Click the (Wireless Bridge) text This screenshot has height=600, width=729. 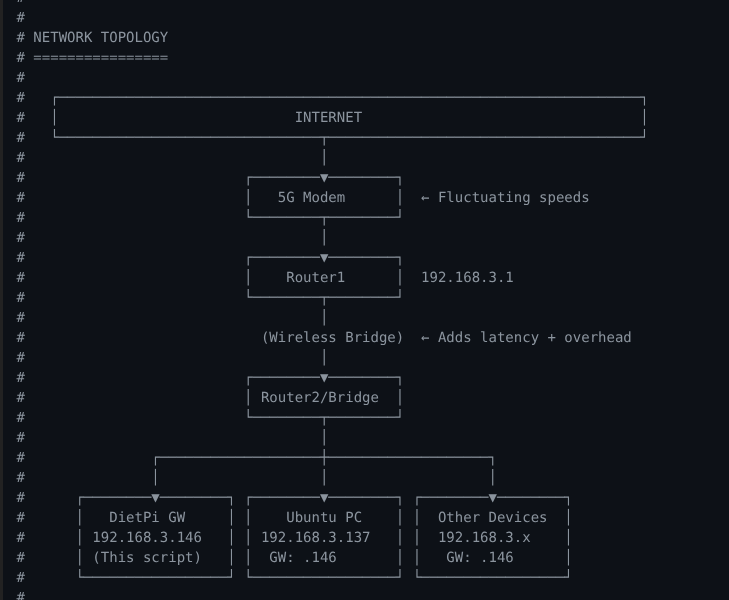(x=332, y=337)
